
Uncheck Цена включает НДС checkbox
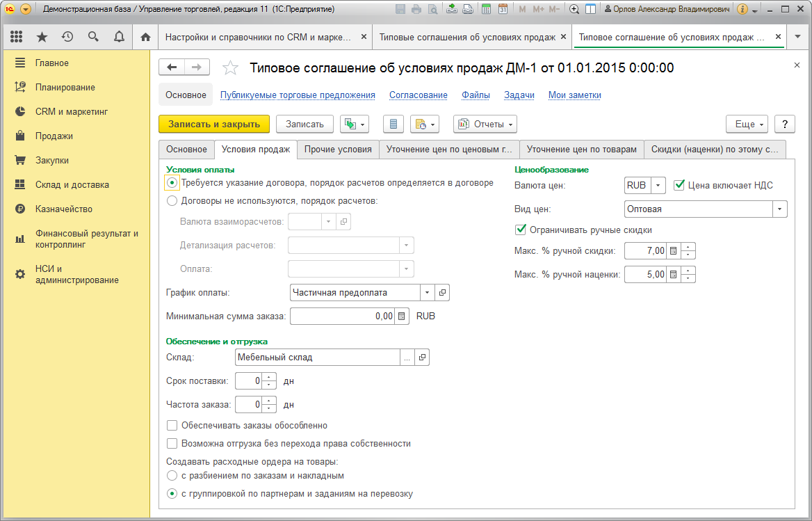(x=679, y=185)
